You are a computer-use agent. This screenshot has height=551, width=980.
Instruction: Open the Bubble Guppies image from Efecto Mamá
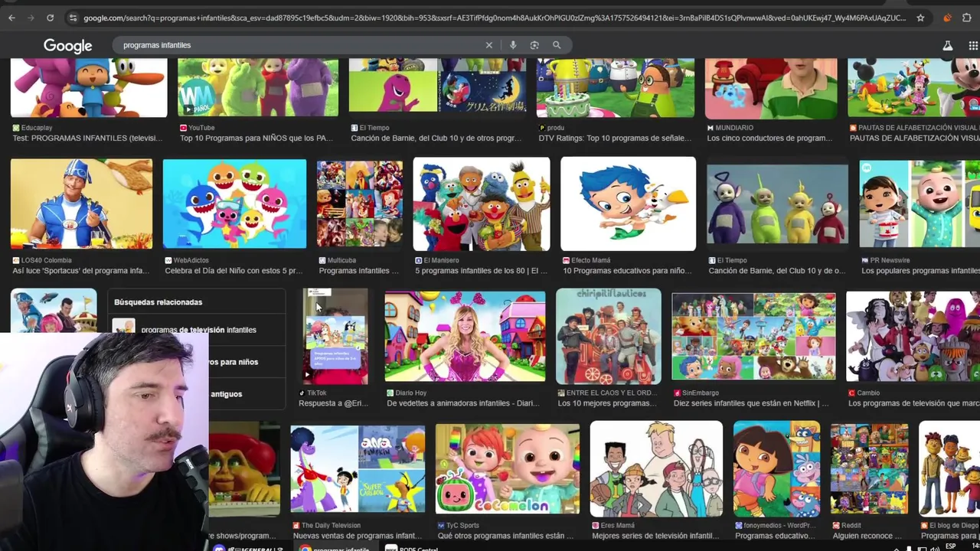tap(628, 204)
